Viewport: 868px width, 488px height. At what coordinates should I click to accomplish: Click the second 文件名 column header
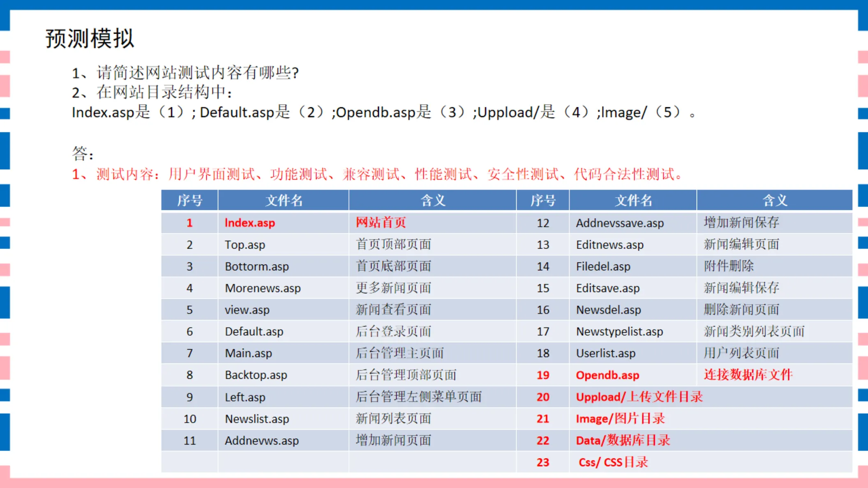pos(633,200)
